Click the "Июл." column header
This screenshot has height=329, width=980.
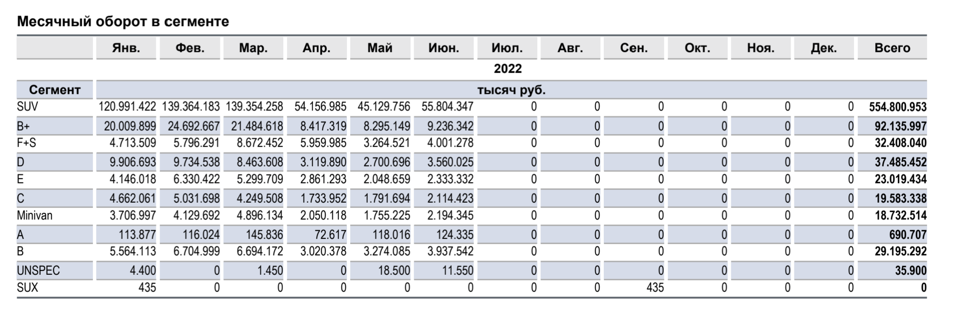tap(507, 48)
